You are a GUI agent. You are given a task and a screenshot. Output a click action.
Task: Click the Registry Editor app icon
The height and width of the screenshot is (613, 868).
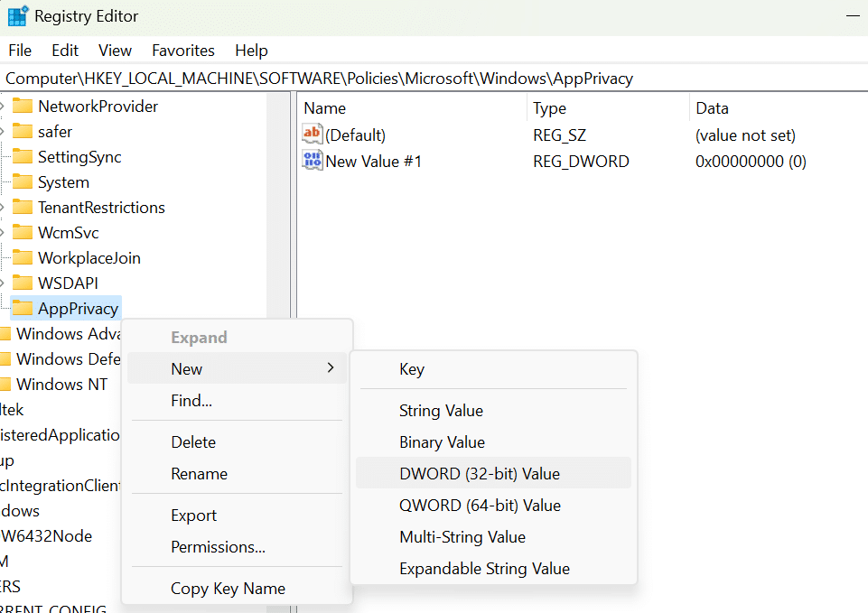(x=18, y=15)
